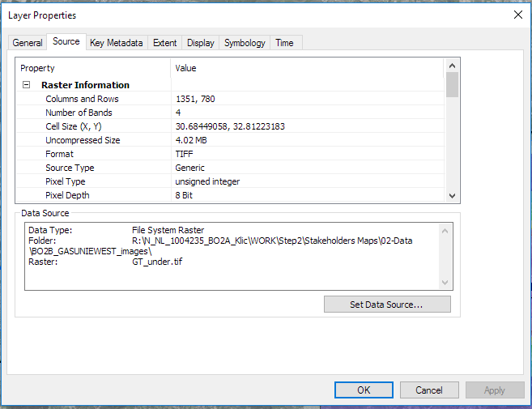
Task: Click the value 1351, 780
Action: (195, 99)
